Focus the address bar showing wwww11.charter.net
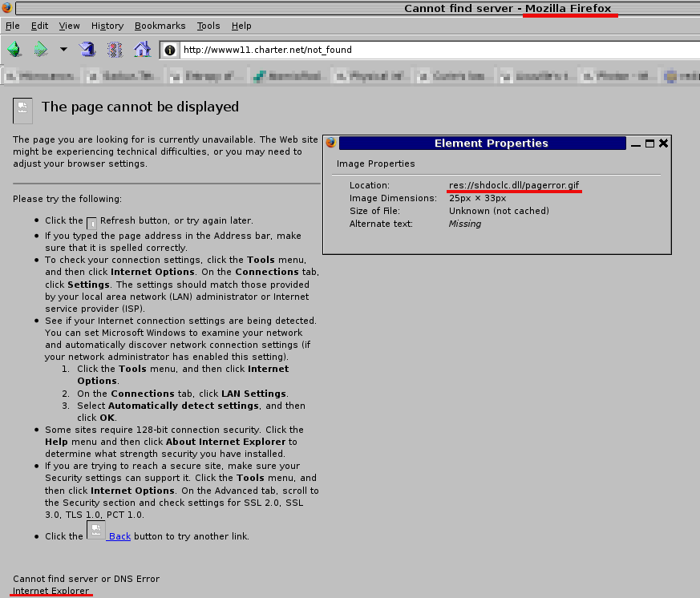Viewport: 700px width, 598px height. [x=439, y=50]
